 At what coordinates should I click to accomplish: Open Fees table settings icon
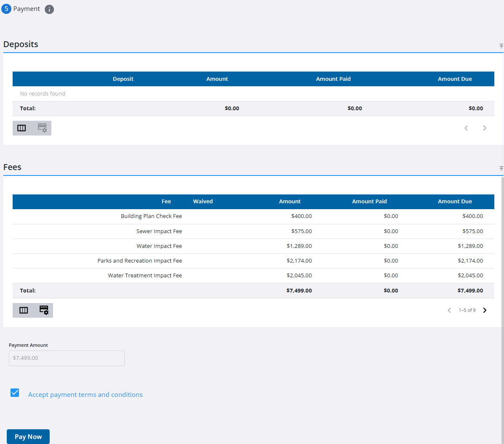click(44, 310)
